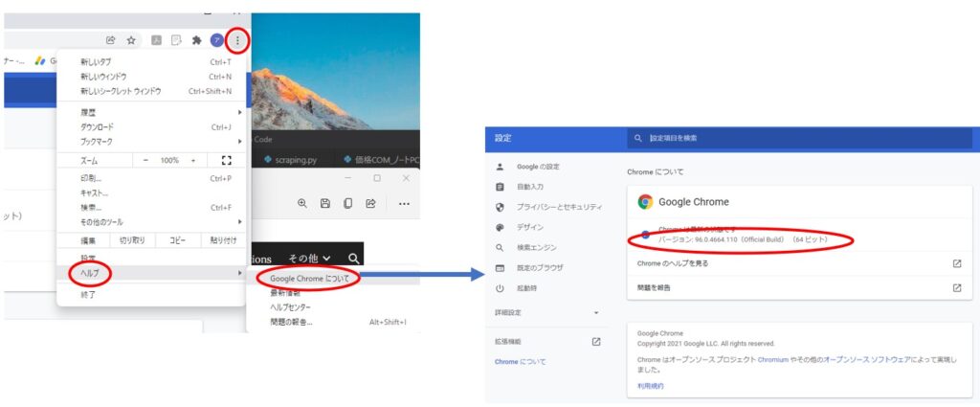Image resolution: width=980 pixels, height=407 pixels.
Task: Open Chrome について in settings sidebar
Action: [x=520, y=362]
